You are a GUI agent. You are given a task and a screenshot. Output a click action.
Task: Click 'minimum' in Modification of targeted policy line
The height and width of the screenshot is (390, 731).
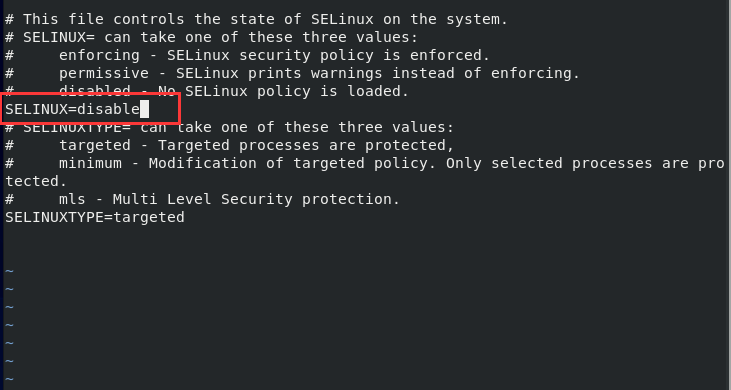90,164
